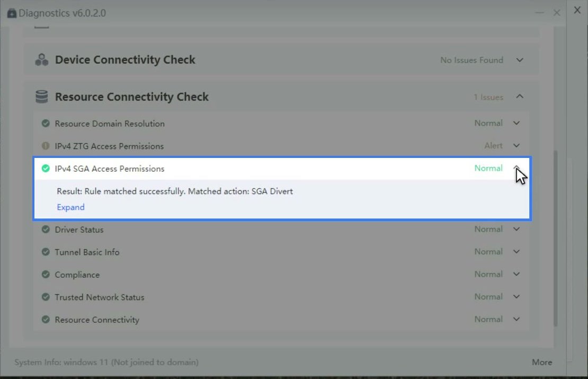Click Trusted Network Status check icon
This screenshot has width=588, height=379.
point(46,297)
